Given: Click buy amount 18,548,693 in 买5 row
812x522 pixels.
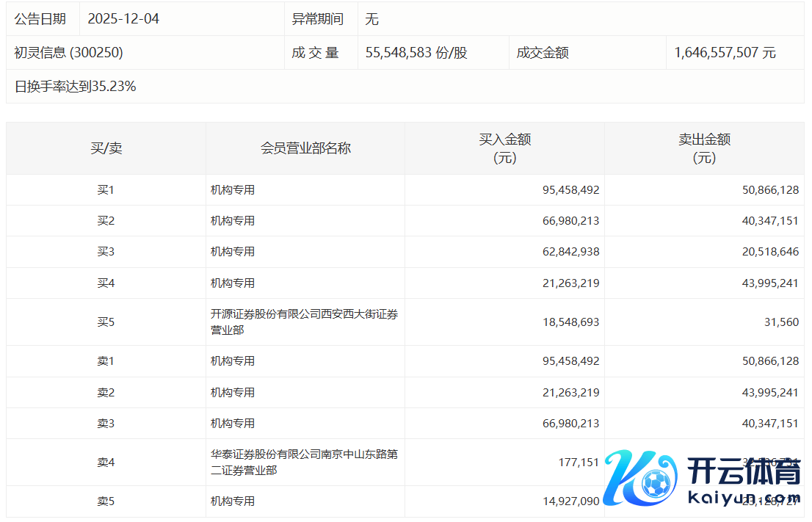Looking at the screenshot, I should (570, 322).
